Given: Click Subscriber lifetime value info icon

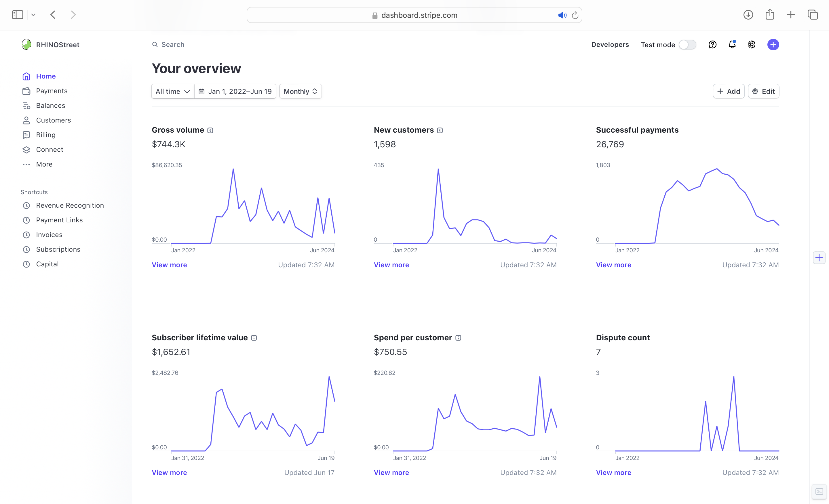Looking at the screenshot, I should [x=254, y=337].
